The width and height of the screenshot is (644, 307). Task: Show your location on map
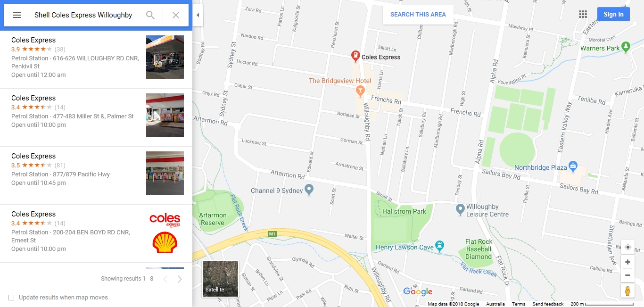coord(627,247)
